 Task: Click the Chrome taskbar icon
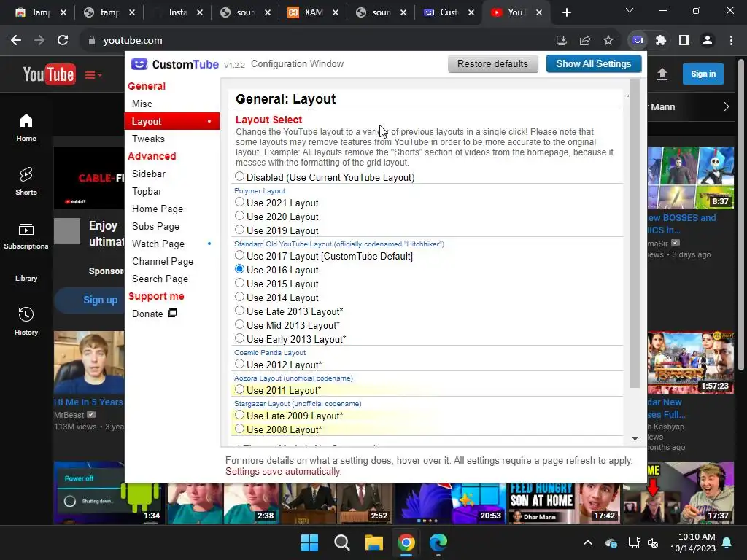[x=406, y=542]
